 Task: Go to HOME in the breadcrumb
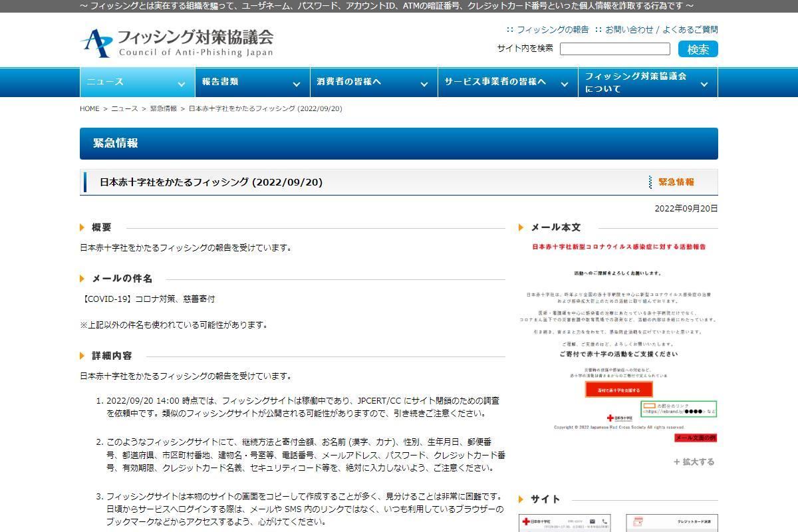point(89,108)
